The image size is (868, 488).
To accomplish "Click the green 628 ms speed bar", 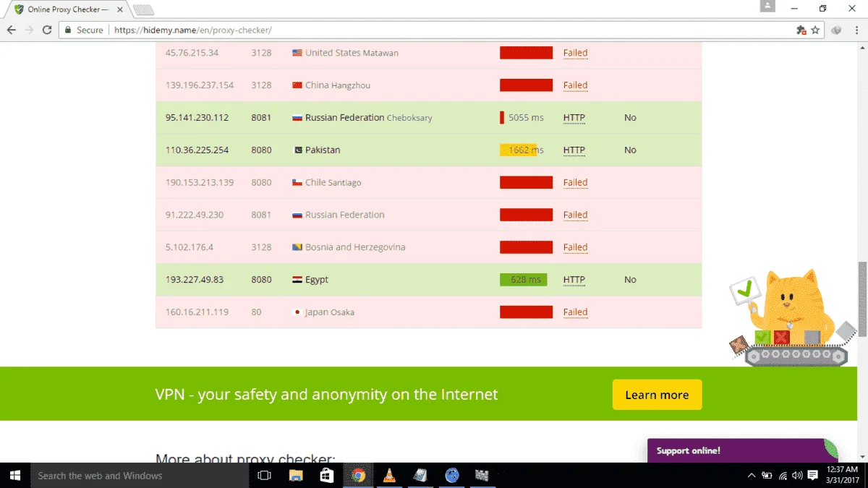I will [x=523, y=280].
